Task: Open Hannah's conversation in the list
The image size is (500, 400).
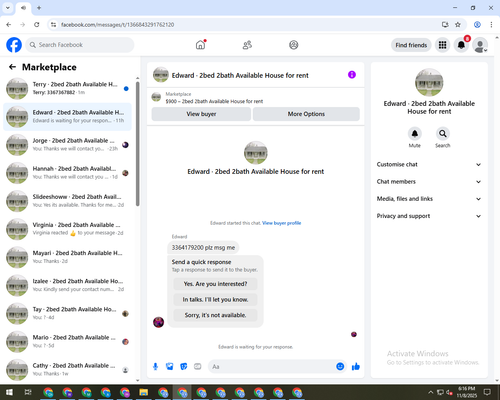Action: tap(67, 173)
